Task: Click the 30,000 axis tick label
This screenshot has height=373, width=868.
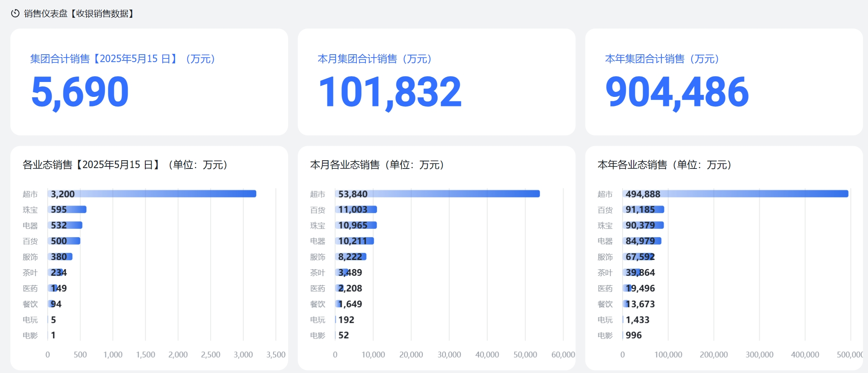Action: tap(449, 355)
